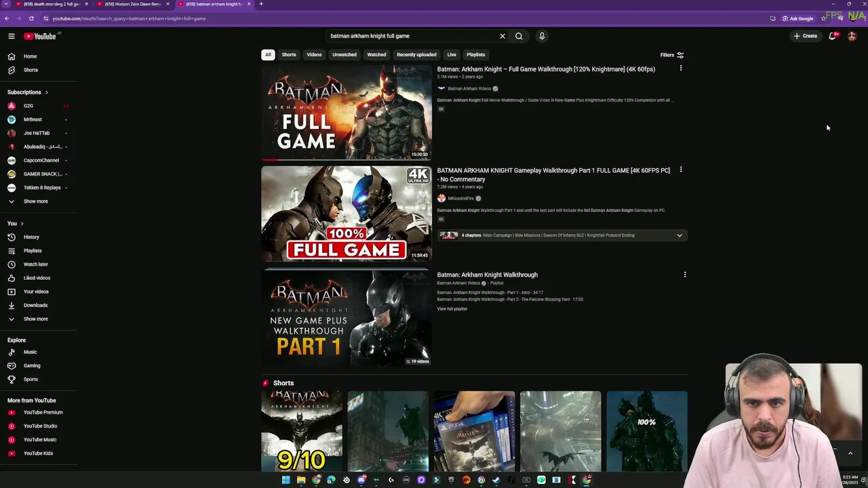Open YouTube Studio
Image resolution: width=868 pixels, height=488 pixels.
coord(39,426)
